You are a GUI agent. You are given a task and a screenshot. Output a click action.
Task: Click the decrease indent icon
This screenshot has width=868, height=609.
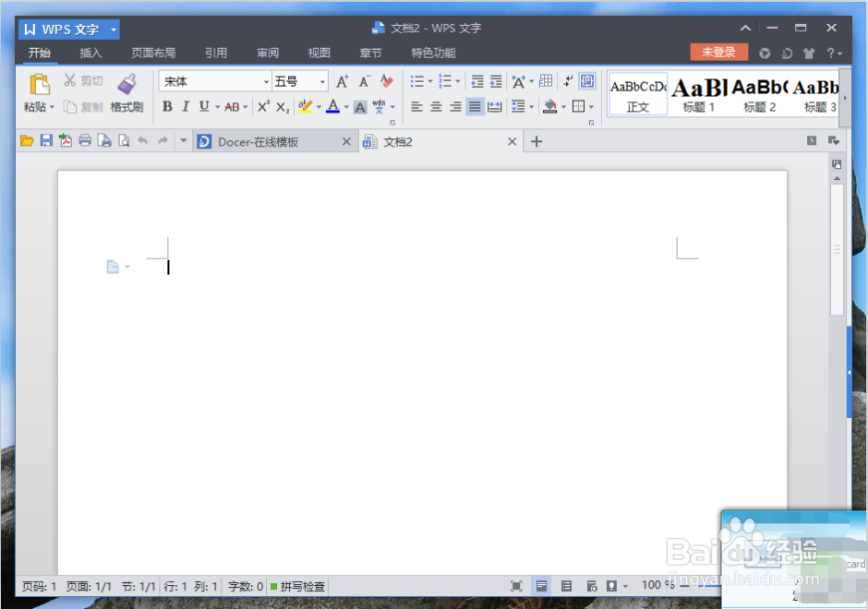(477, 82)
